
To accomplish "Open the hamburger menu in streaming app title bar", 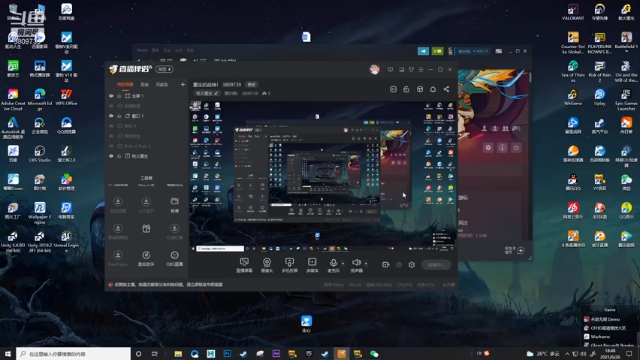I will pos(421,69).
